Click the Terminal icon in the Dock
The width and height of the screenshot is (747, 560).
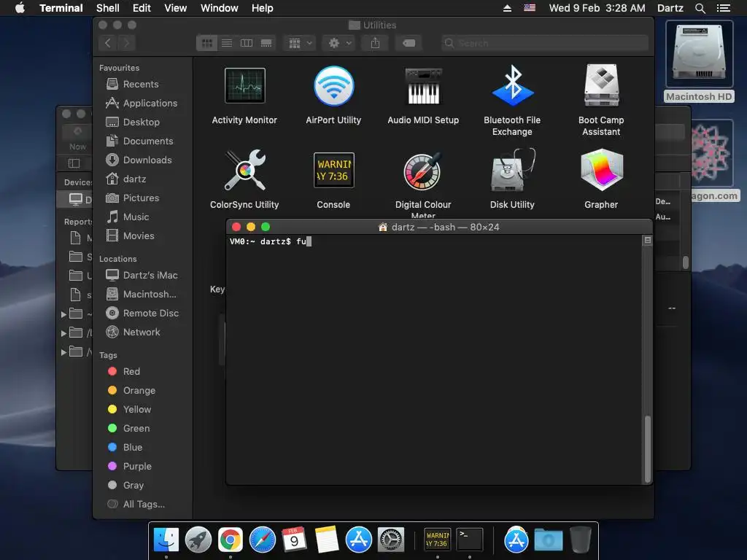pyautogui.click(x=470, y=540)
